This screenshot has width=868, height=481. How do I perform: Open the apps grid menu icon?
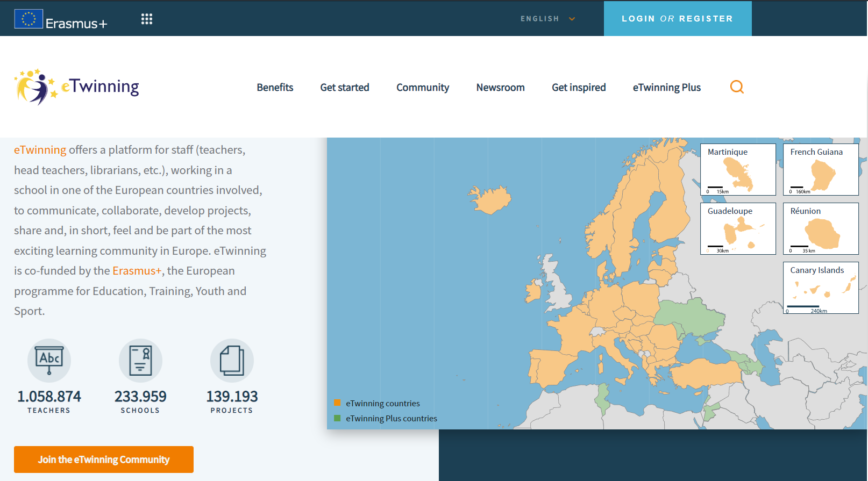(x=147, y=19)
